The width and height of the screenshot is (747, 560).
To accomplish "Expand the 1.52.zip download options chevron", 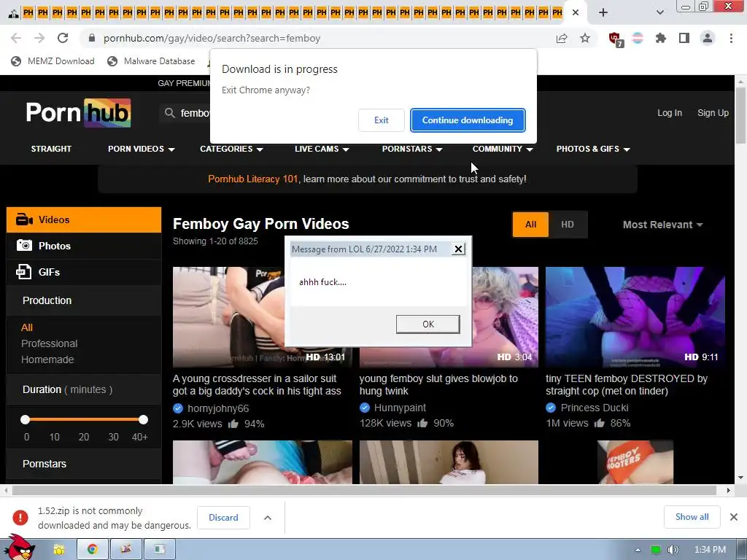I will click(268, 518).
